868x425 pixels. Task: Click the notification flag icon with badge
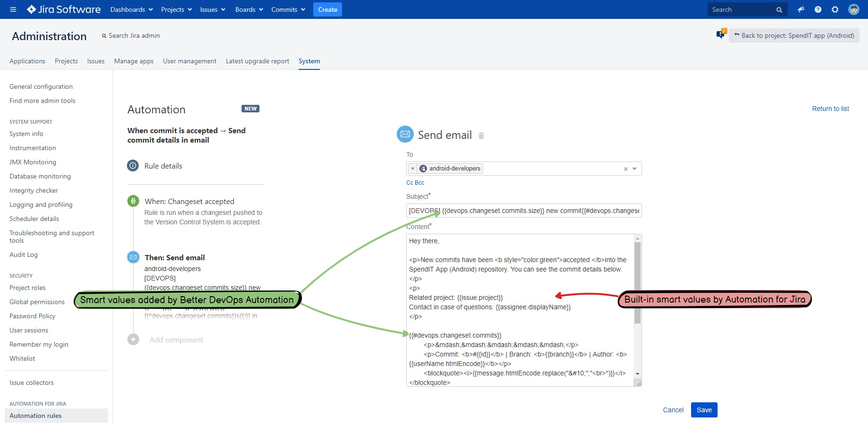coord(721,34)
